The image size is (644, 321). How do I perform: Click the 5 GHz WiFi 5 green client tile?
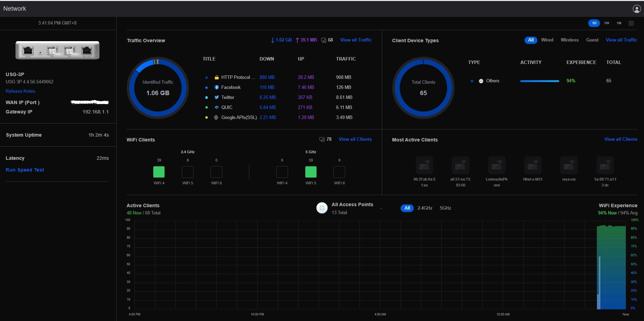click(311, 172)
